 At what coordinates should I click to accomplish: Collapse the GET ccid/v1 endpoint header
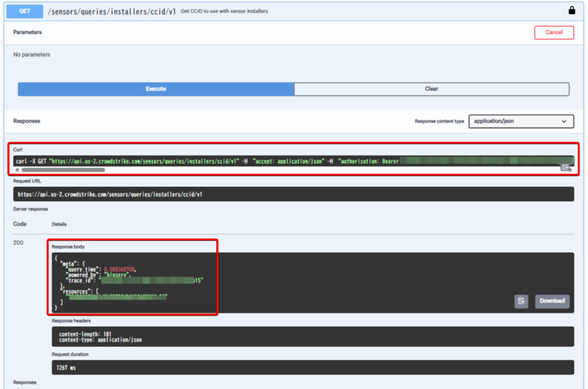[293, 11]
